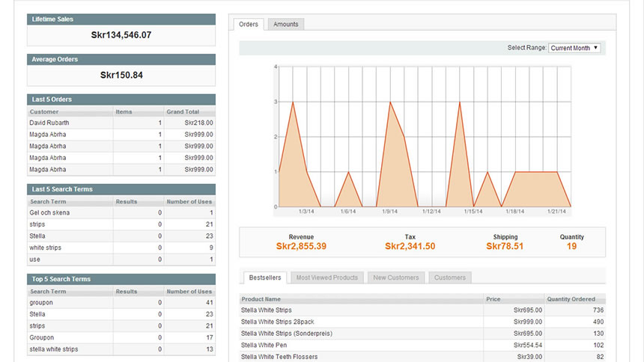Switch to the Amounts chart tab
The image size is (644, 362).
285,24
